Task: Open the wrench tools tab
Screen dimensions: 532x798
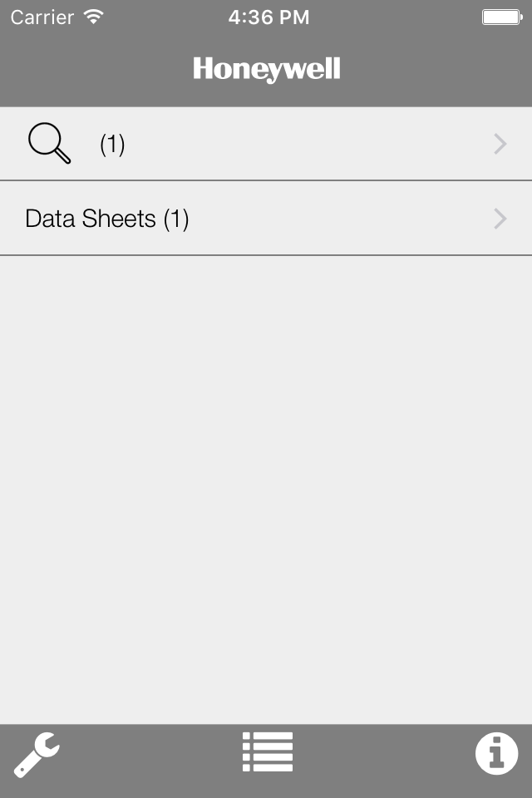Action: tap(37, 755)
